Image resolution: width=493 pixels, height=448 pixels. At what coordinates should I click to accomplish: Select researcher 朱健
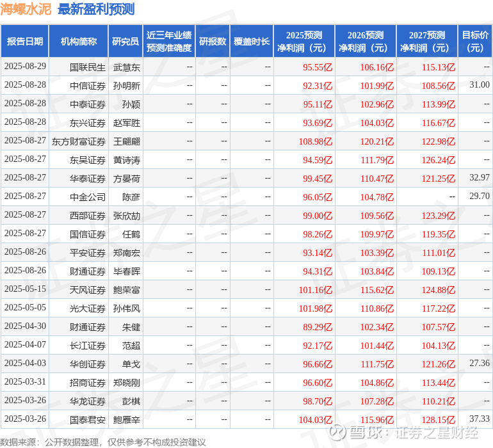131,327
